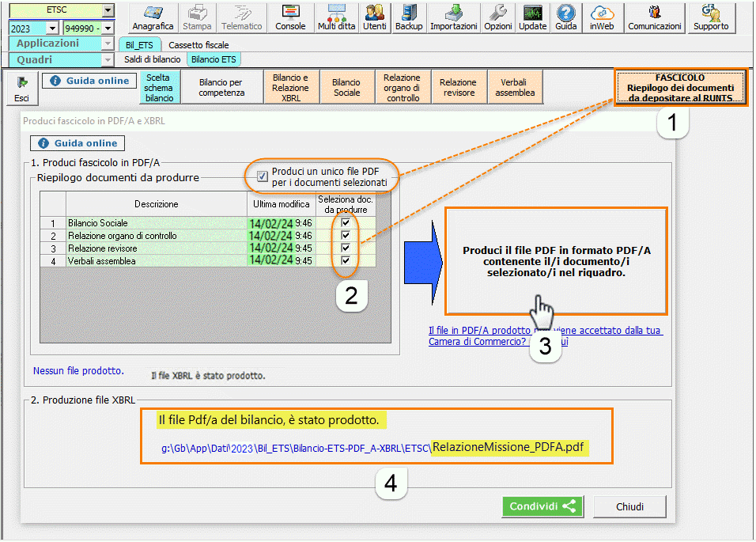Select 'Verbali assemblea' row description
This screenshot has height=542, width=756.
click(x=101, y=261)
